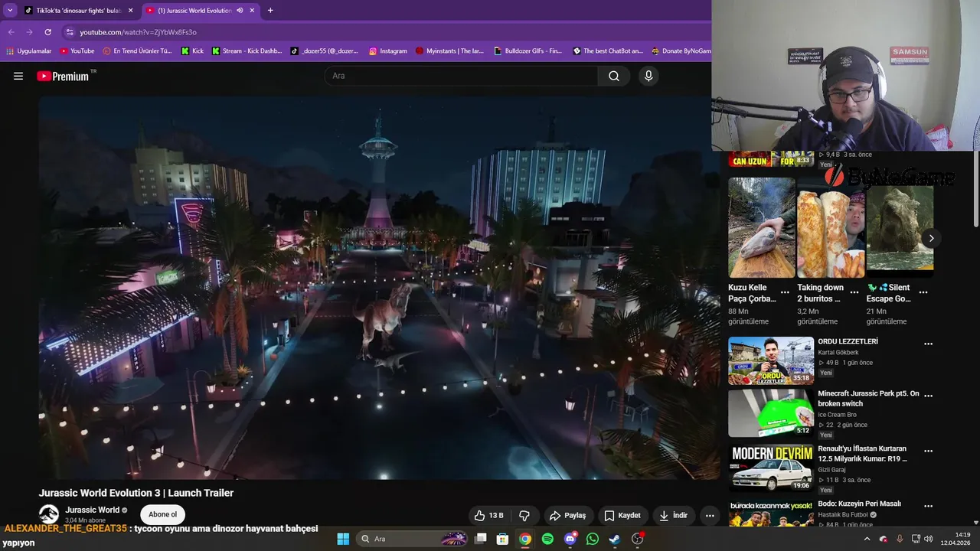Image resolution: width=980 pixels, height=551 pixels.
Task: Open more options for Minecraft Jurassic Park video
Action: click(x=928, y=396)
